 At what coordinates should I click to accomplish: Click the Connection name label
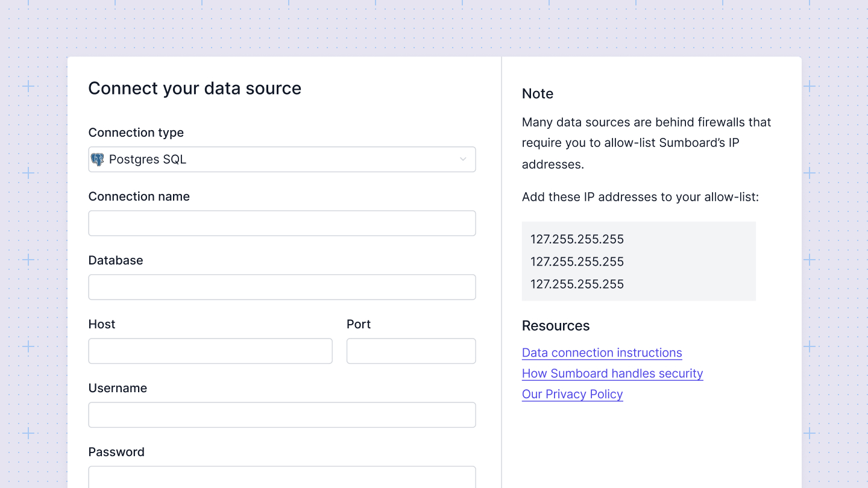(x=139, y=196)
